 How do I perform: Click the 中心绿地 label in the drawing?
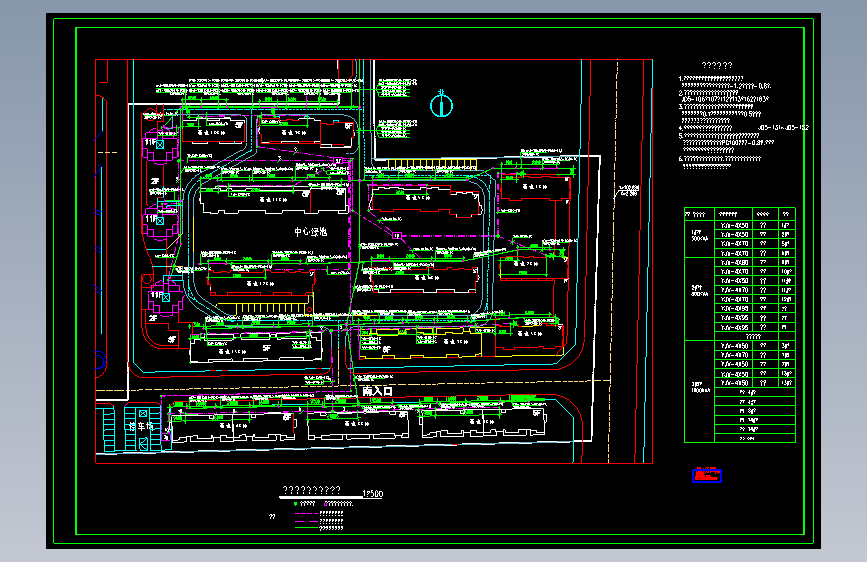click(x=310, y=232)
